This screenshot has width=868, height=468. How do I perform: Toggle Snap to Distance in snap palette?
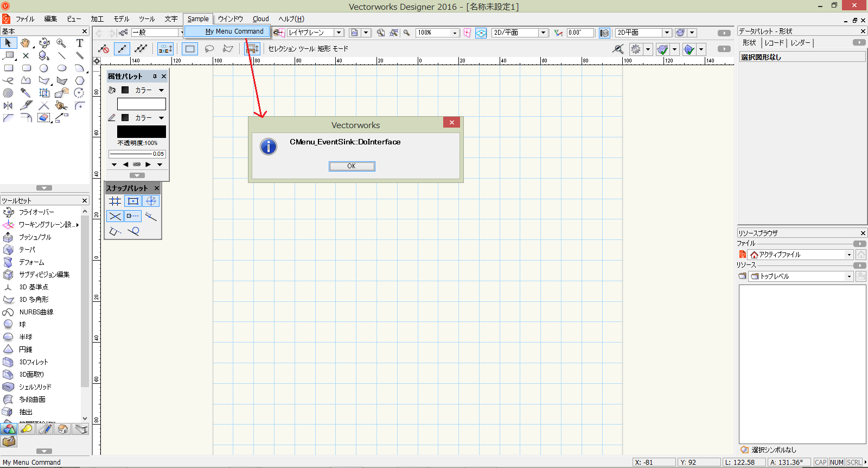(151, 216)
